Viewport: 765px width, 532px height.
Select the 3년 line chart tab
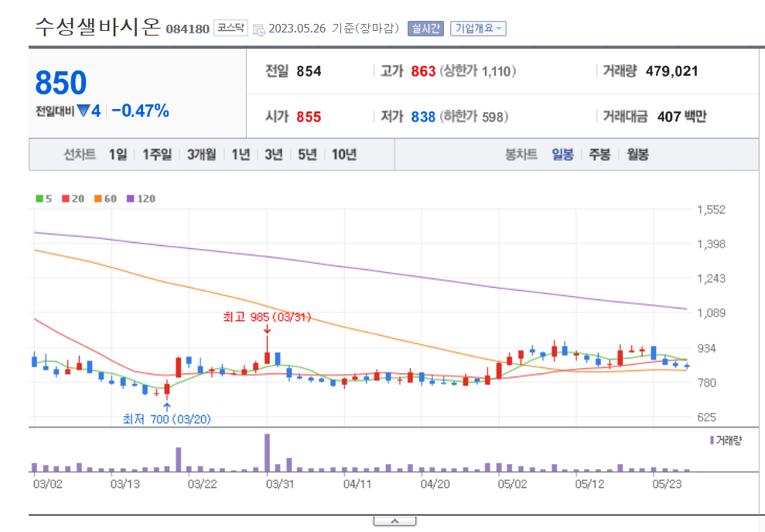pyautogui.click(x=274, y=155)
